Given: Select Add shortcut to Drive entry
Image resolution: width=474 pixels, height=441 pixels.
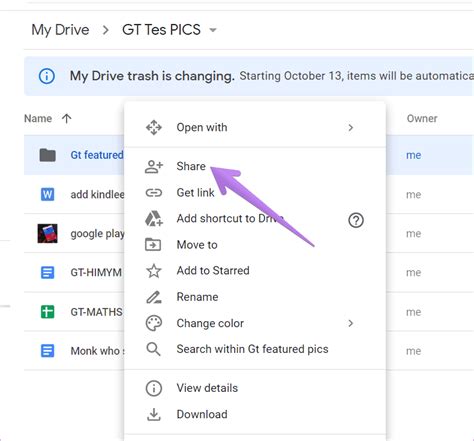Looking at the screenshot, I should (255, 219).
